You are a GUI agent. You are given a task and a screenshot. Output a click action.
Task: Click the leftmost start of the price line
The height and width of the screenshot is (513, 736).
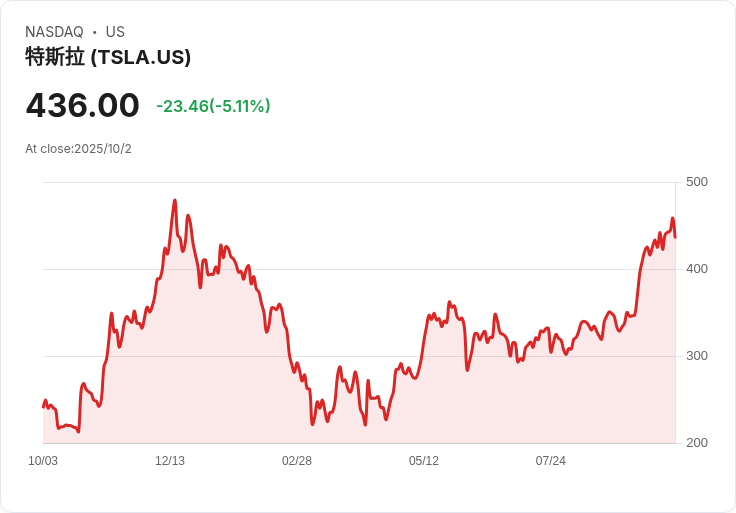pos(43,406)
